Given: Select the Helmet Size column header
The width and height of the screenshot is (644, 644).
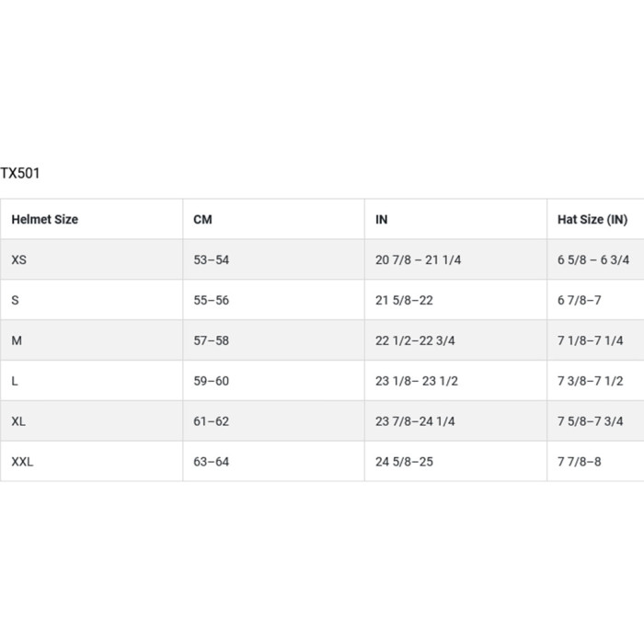Looking at the screenshot, I should (x=44, y=219).
